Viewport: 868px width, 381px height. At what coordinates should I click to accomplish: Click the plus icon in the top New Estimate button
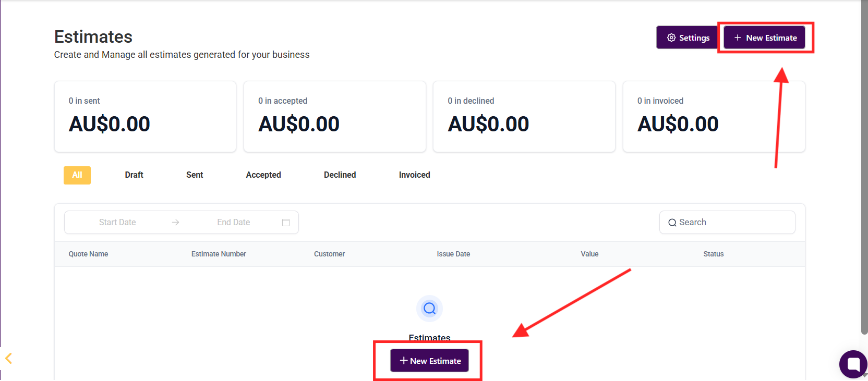pyautogui.click(x=738, y=38)
